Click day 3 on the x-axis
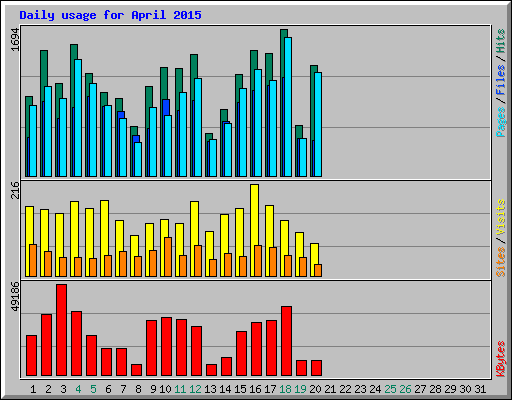 coord(63,389)
